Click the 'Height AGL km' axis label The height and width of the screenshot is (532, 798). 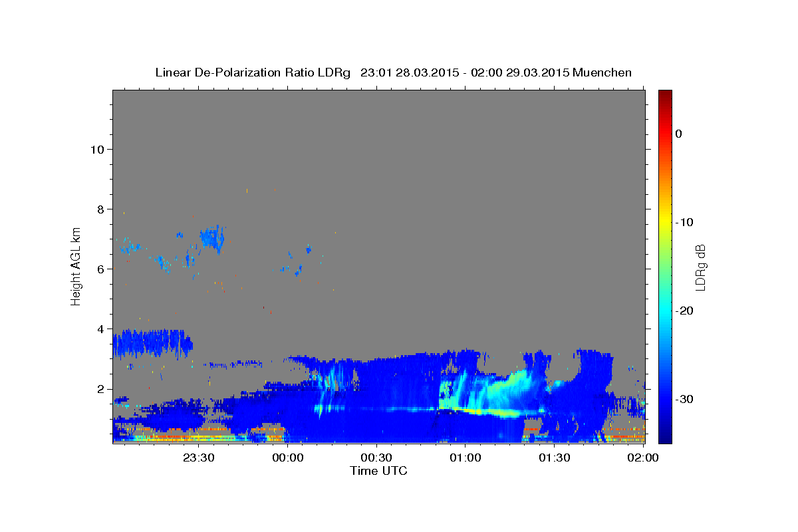click(x=76, y=266)
